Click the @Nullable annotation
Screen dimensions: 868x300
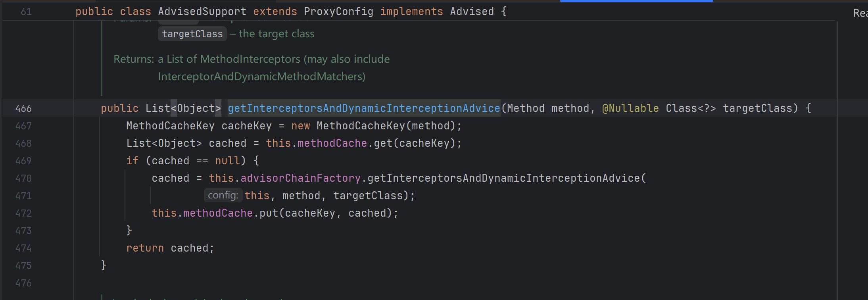coord(630,108)
